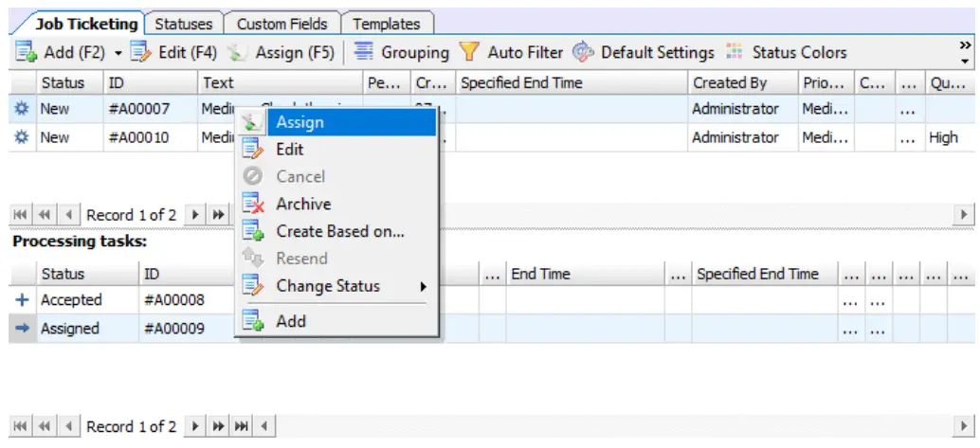Image resolution: width=980 pixels, height=448 pixels.
Task: Jump to next page in Job Ticketing navigator
Action: click(217, 215)
